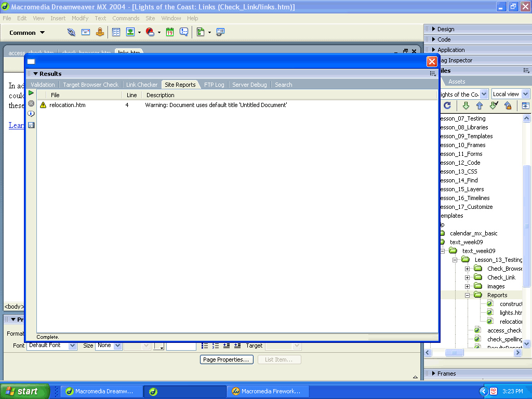The image size is (532, 399).
Task: Click the Text Indent icon
Action: click(237, 345)
